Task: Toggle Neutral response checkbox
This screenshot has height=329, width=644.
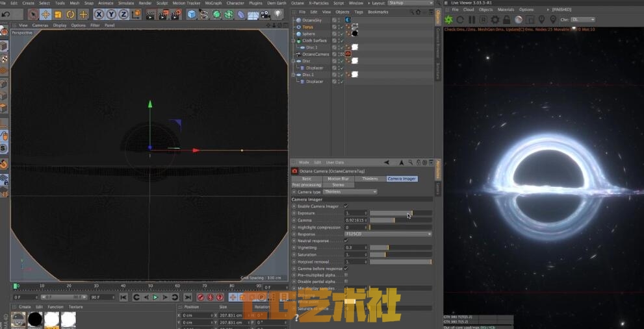Action: tap(346, 240)
